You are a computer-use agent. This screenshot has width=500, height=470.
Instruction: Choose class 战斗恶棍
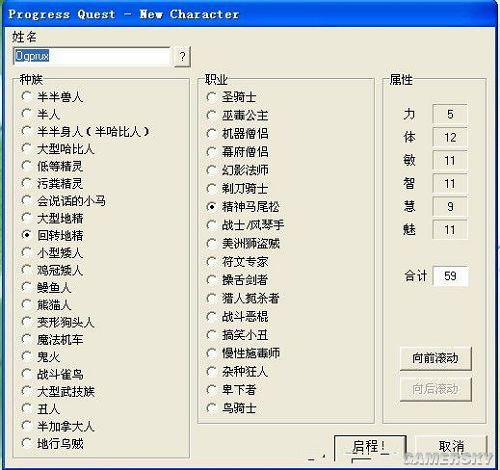(x=237, y=317)
